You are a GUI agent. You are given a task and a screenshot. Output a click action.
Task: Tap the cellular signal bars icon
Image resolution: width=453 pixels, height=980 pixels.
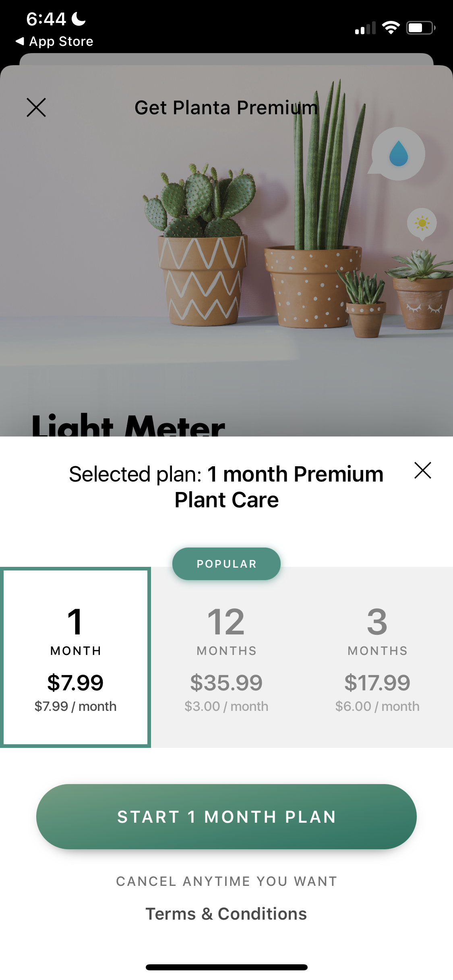coord(365,28)
